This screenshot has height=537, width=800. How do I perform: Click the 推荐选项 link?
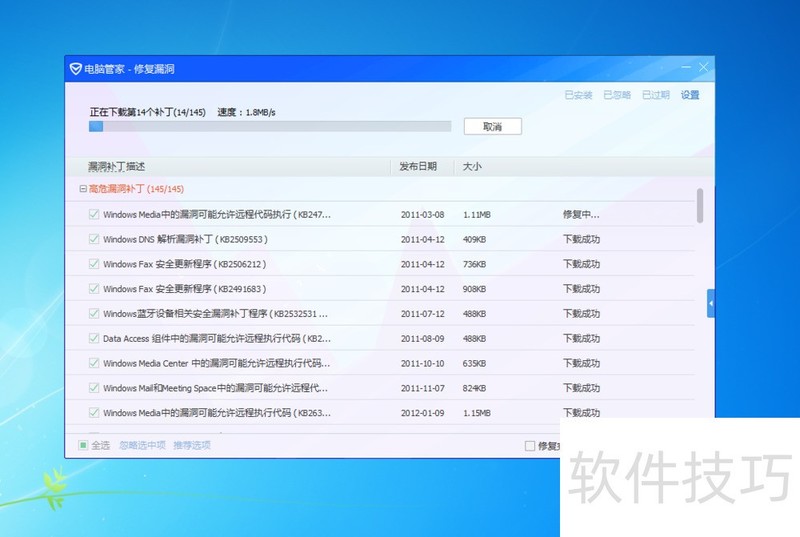coord(192,445)
